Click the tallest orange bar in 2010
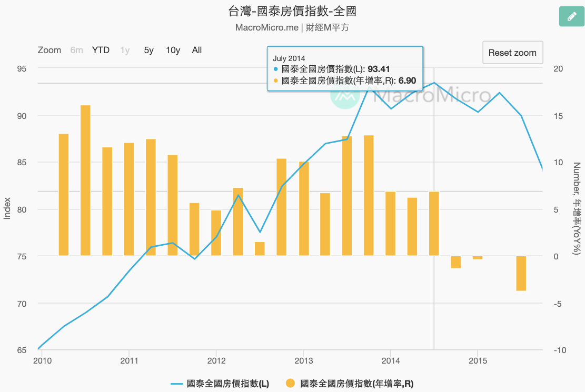This screenshot has width=585, height=392. 85,180
